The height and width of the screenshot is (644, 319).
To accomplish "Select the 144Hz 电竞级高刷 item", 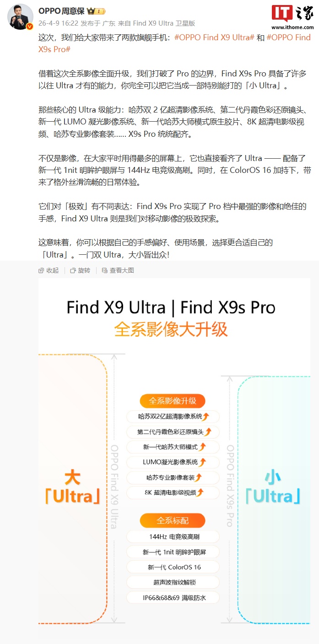I will pos(173,537).
